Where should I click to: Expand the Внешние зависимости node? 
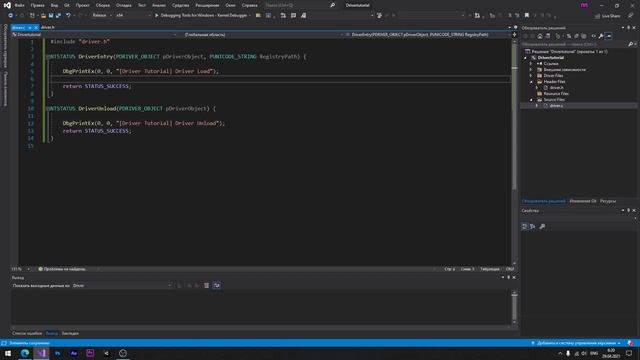(531, 70)
